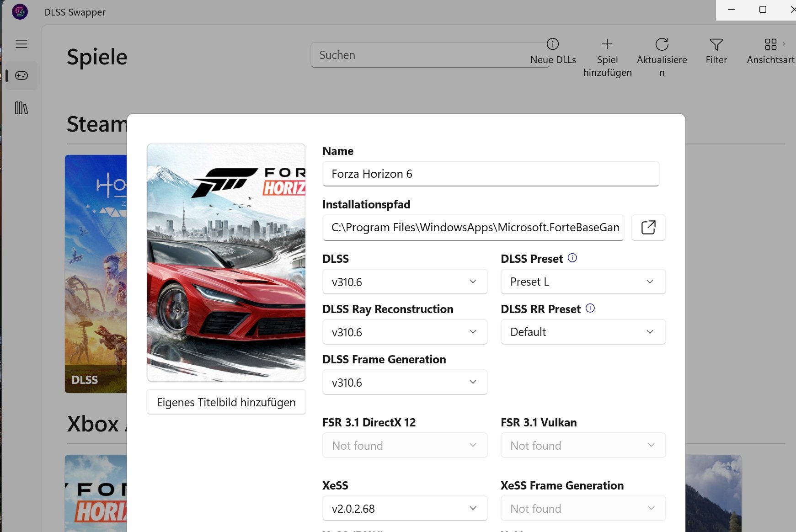
Task: Click the DLSS Frame Generation label
Action: pos(384,359)
